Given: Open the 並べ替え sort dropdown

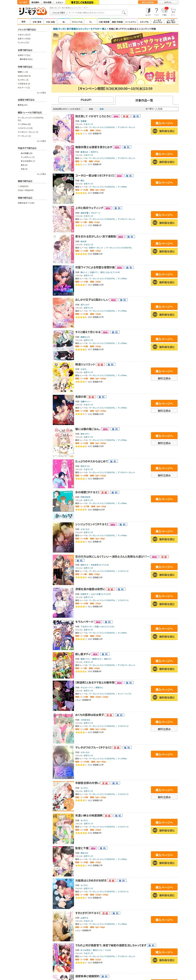Looking at the screenshot, I should [166, 109].
